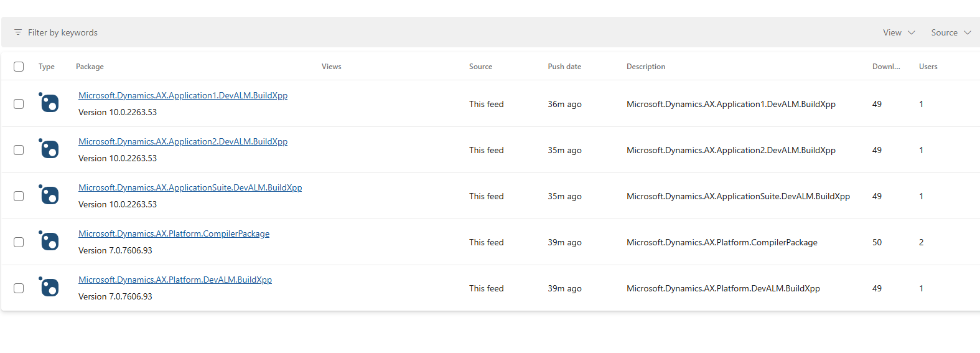Select checkbox for Platform.CompilerPackage row
This screenshot has height=353, width=980.
(19, 242)
